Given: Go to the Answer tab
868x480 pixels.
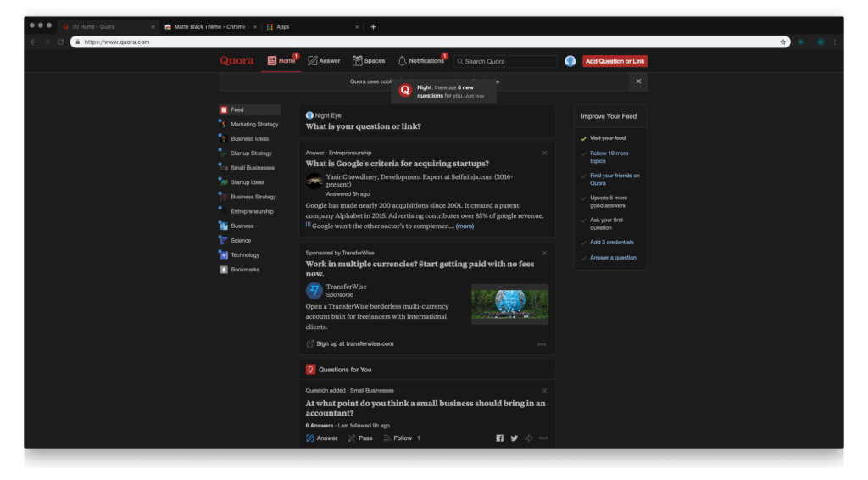Looking at the screenshot, I should 324,61.
